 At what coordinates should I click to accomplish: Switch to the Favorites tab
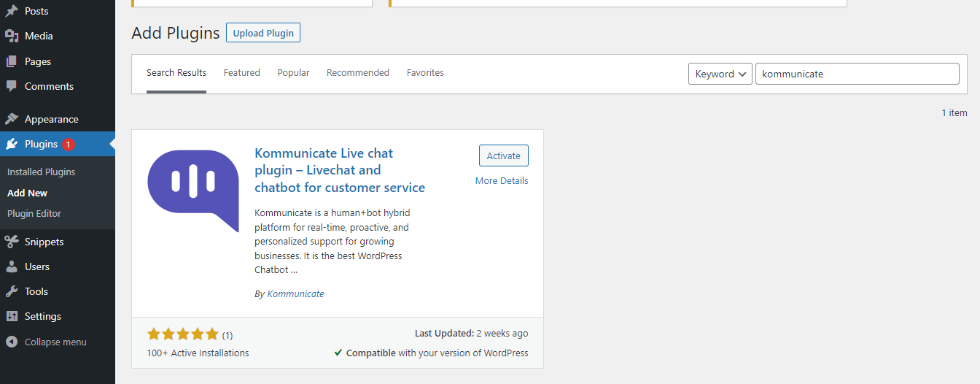[425, 73]
